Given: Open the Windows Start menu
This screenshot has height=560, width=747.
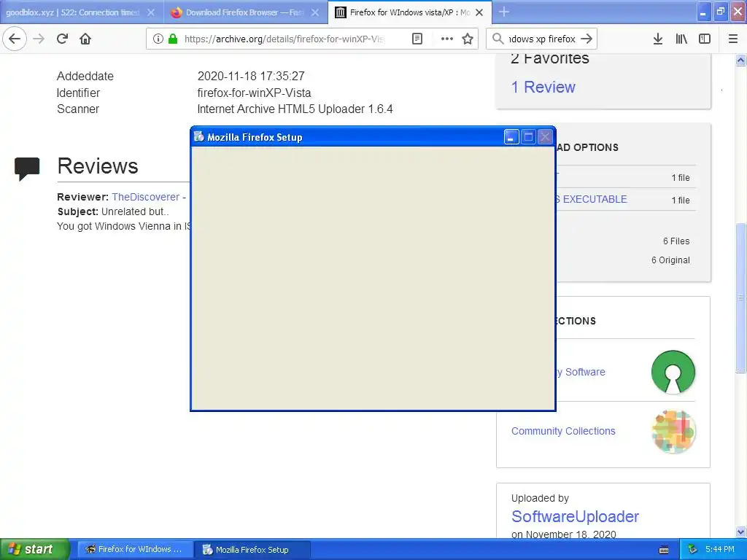Looking at the screenshot, I should (34, 549).
